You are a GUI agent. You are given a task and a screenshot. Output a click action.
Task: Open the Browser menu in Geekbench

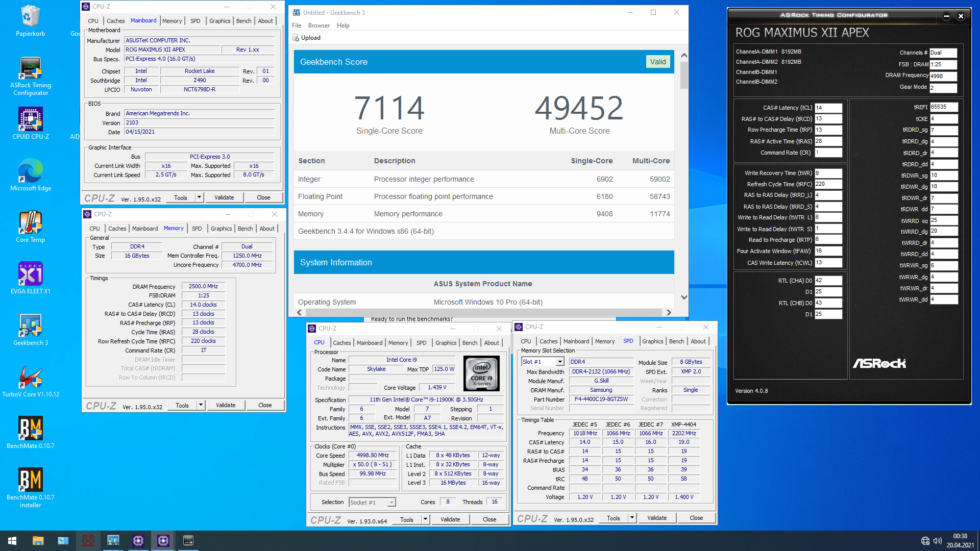tap(319, 26)
